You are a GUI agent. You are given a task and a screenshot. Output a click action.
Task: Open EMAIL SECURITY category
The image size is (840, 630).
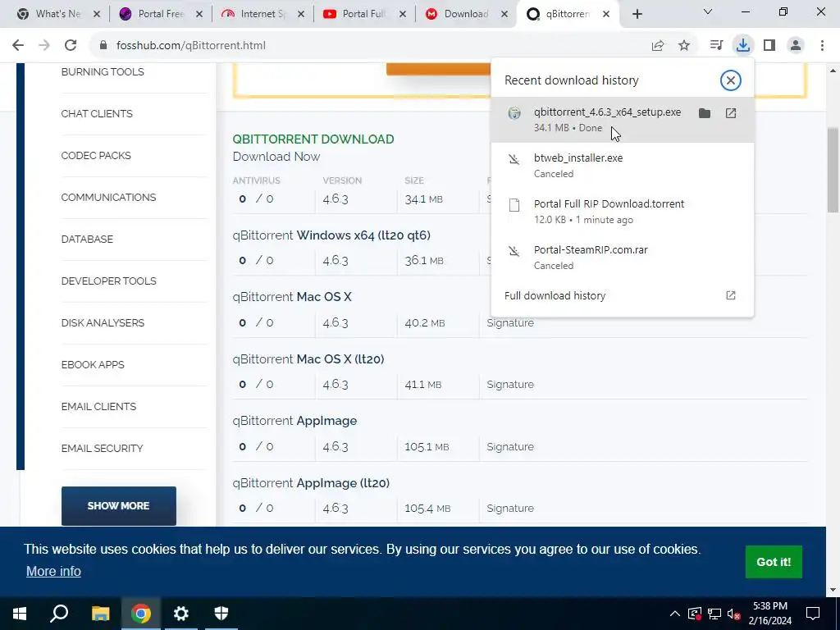102,448
